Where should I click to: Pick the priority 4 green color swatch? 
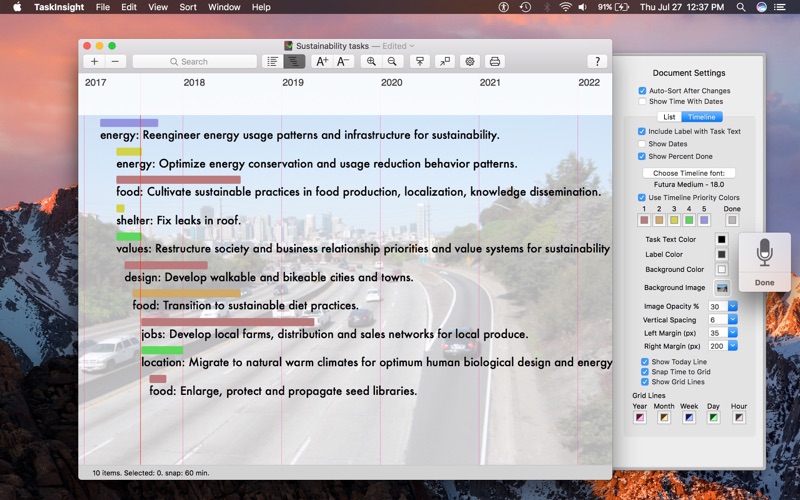pos(689,220)
